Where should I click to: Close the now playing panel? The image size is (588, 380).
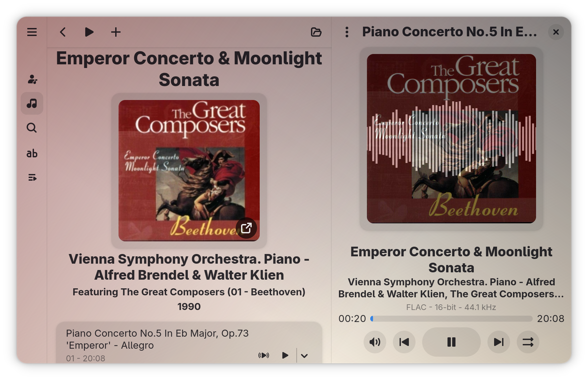(556, 32)
